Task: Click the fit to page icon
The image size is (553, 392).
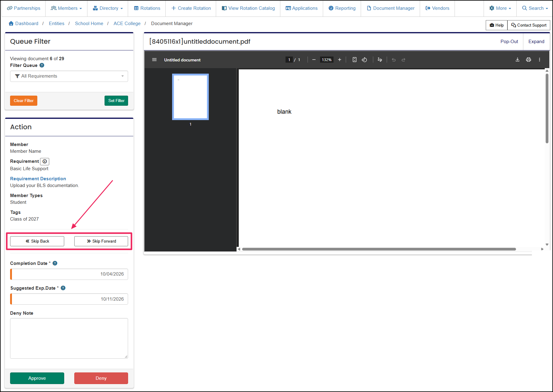Action: 354,60
